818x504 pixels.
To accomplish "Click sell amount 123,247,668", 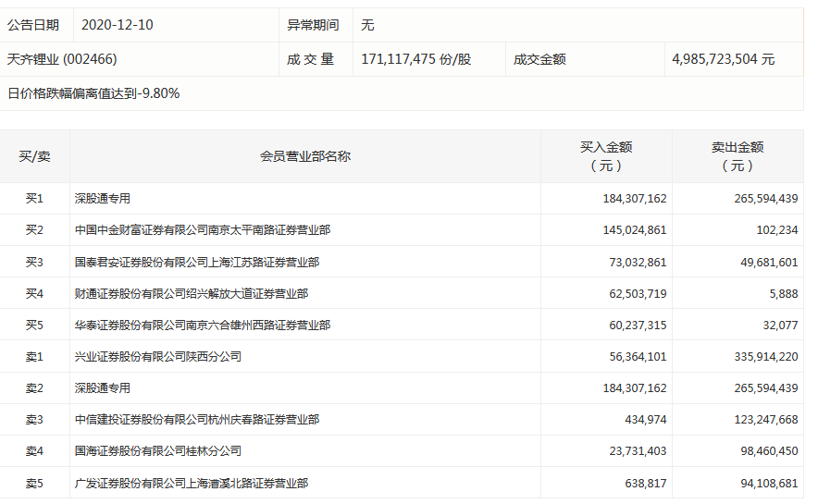I will click(766, 420).
